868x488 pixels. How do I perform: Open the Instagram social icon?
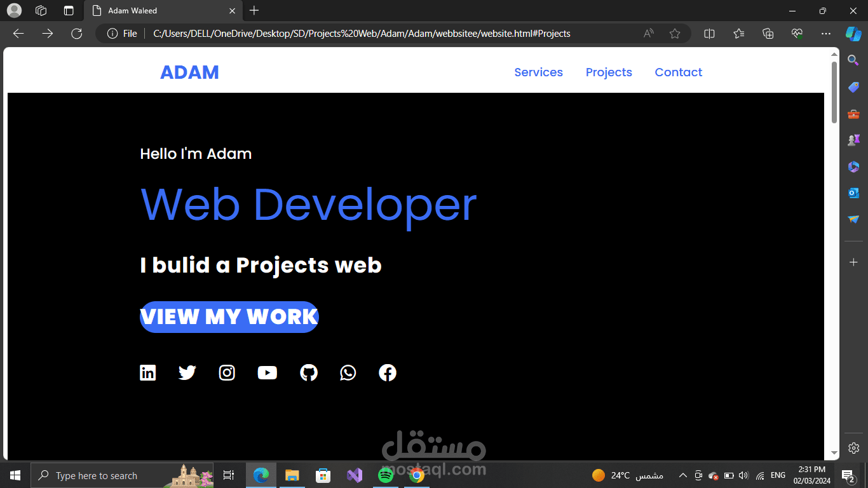227,372
